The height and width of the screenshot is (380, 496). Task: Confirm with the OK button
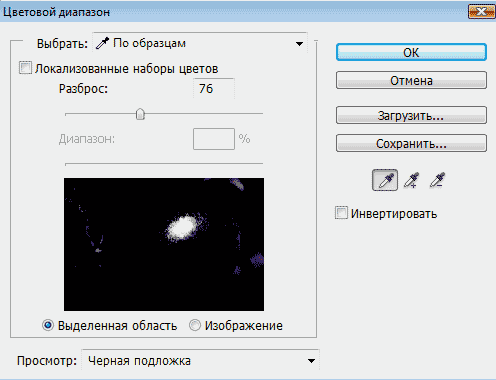point(411,52)
